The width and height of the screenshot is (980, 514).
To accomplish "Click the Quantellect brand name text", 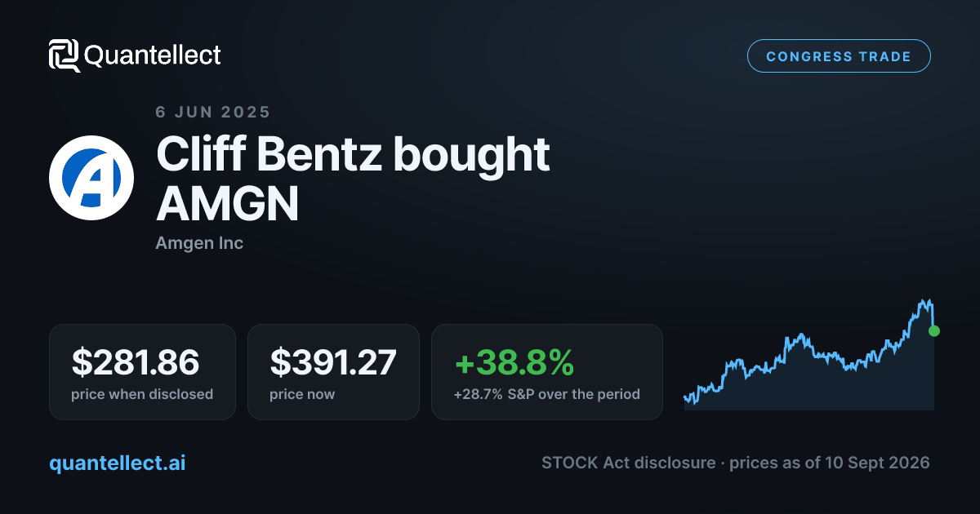I will point(153,55).
